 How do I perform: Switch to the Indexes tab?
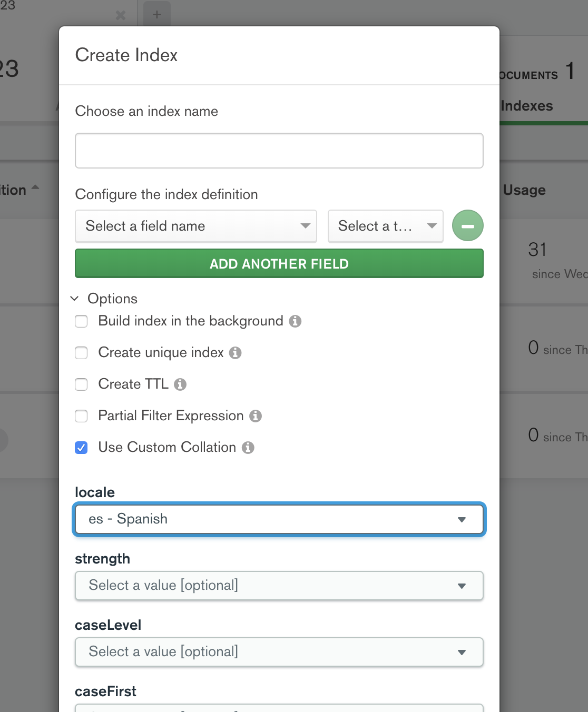pos(527,106)
